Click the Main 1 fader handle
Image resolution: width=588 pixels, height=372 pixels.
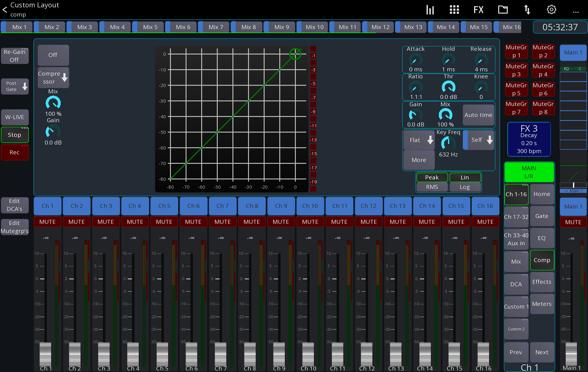571,354
